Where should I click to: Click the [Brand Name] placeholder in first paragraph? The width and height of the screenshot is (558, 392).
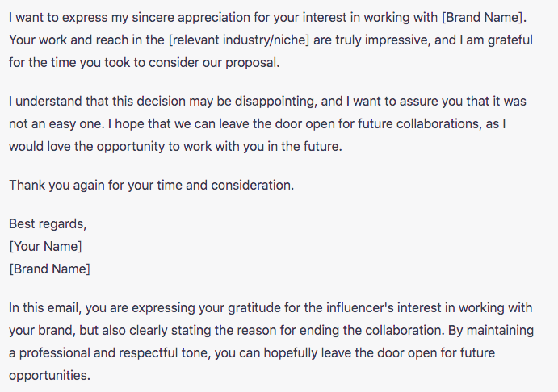pos(484,18)
